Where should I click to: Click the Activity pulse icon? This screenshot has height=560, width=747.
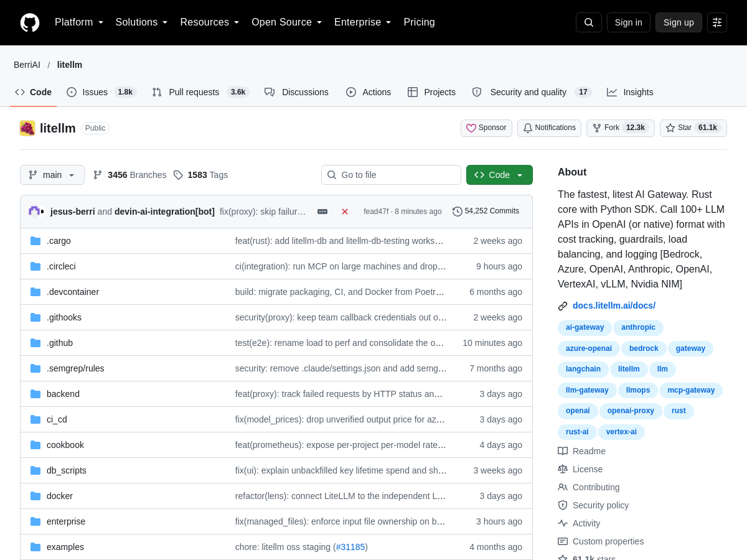563,523
